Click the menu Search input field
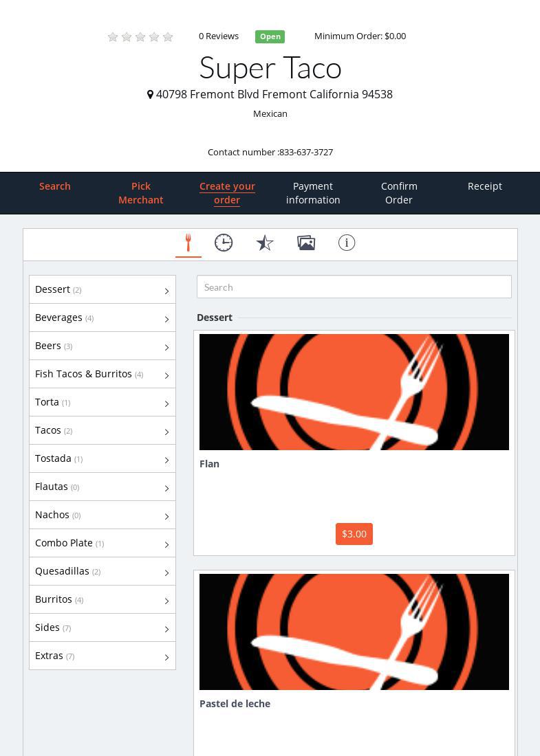Screen dimensions: 540x756 354,287
